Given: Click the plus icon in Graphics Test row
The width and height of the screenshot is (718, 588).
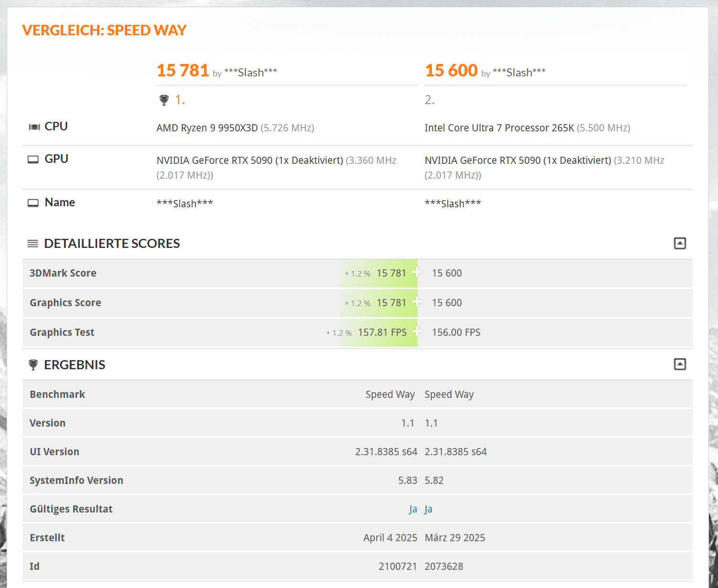Looking at the screenshot, I should 417,331.
